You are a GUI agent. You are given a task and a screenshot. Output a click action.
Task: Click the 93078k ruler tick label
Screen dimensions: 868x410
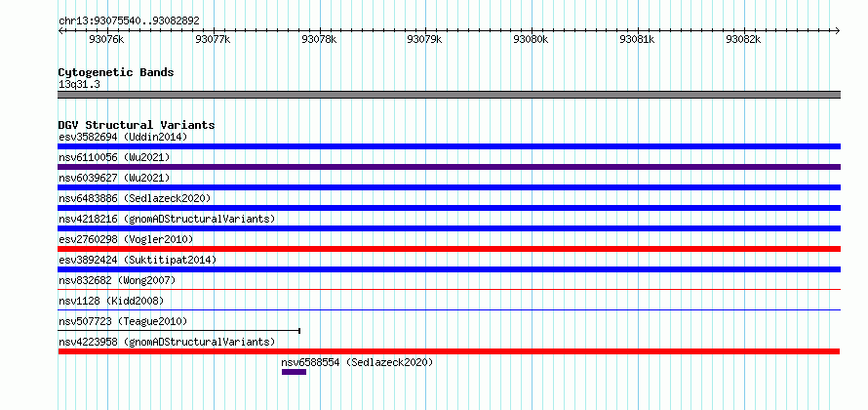[319, 40]
